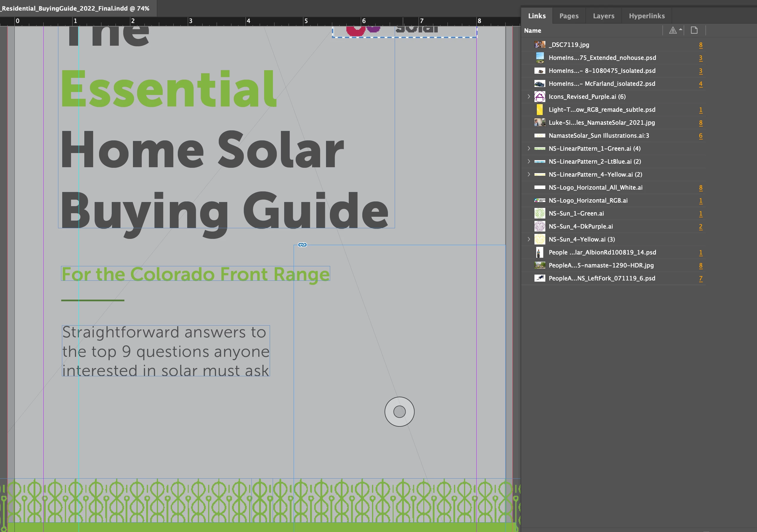Viewport: 757px width, 532px height.
Task: Select the NS-Logo_Horizontal_RGB.ai link row
Action: point(588,201)
